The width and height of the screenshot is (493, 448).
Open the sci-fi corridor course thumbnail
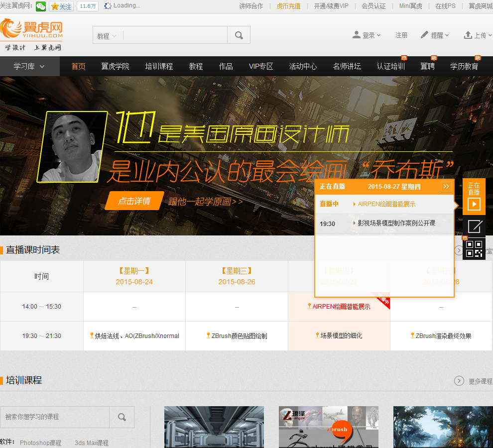point(214,427)
